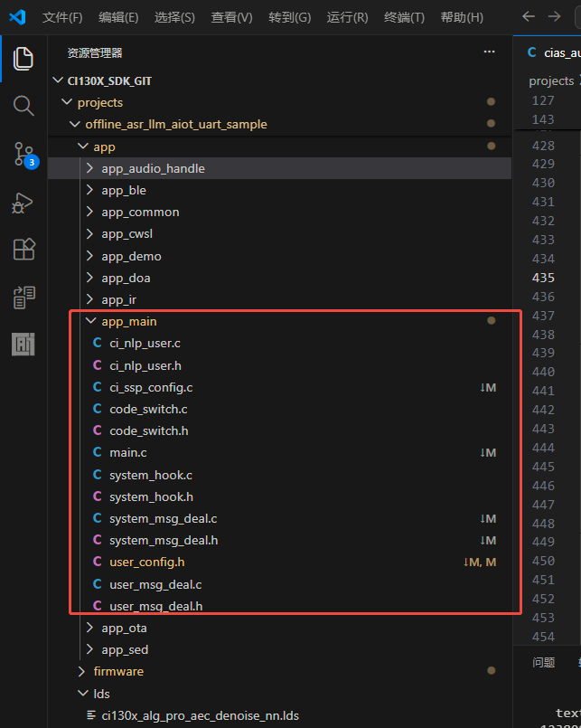The image size is (581, 728).
Task: Open the explorer more actions ellipsis
Action: click(490, 52)
